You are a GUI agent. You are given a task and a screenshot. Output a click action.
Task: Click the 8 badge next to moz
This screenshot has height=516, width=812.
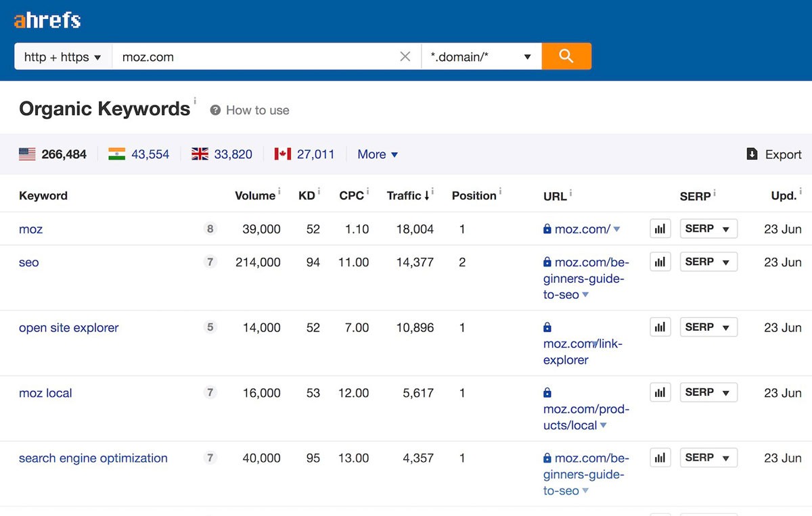210,229
